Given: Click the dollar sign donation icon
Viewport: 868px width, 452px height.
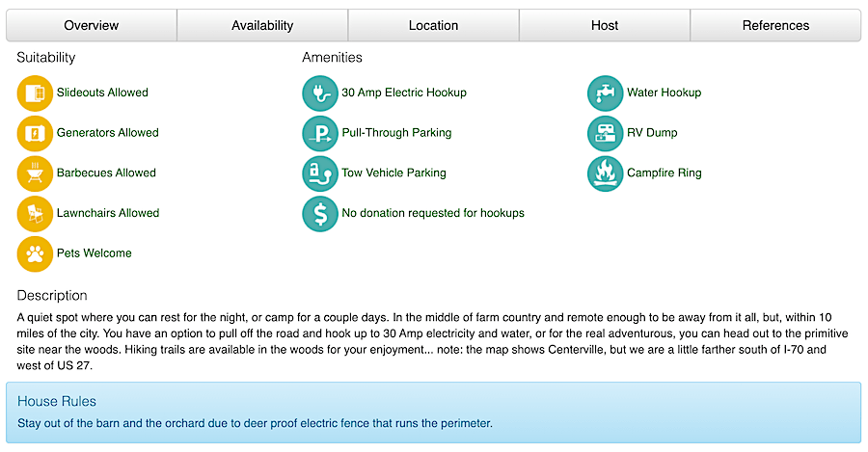Looking at the screenshot, I should click(x=320, y=214).
